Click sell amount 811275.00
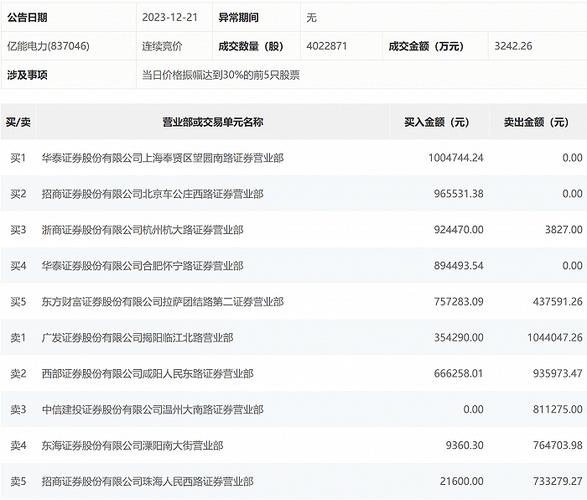This screenshot has width=587, height=500. (558, 409)
